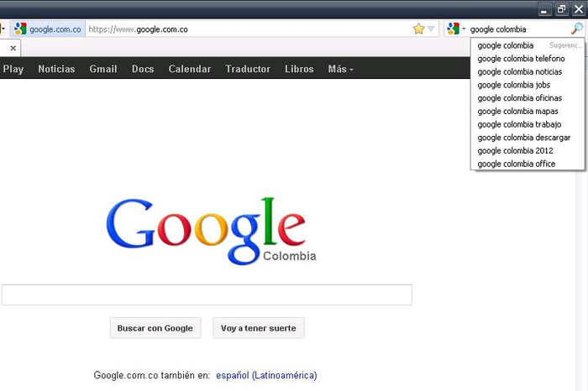Open Docs from the navigation bar

tap(143, 69)
